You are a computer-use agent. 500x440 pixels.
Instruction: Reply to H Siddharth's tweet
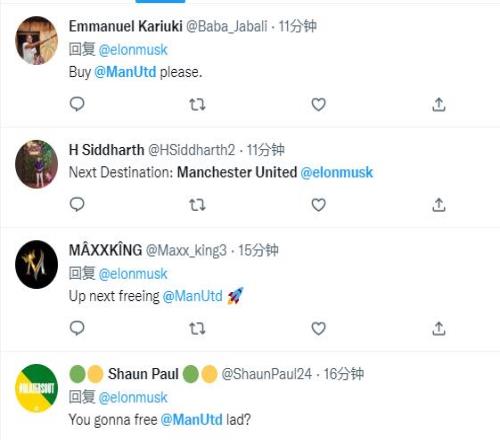[77, 205]
